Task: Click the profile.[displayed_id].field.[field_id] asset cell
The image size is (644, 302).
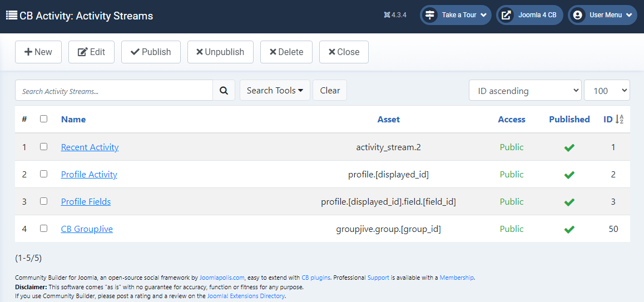Action: (x=388, y=202)
